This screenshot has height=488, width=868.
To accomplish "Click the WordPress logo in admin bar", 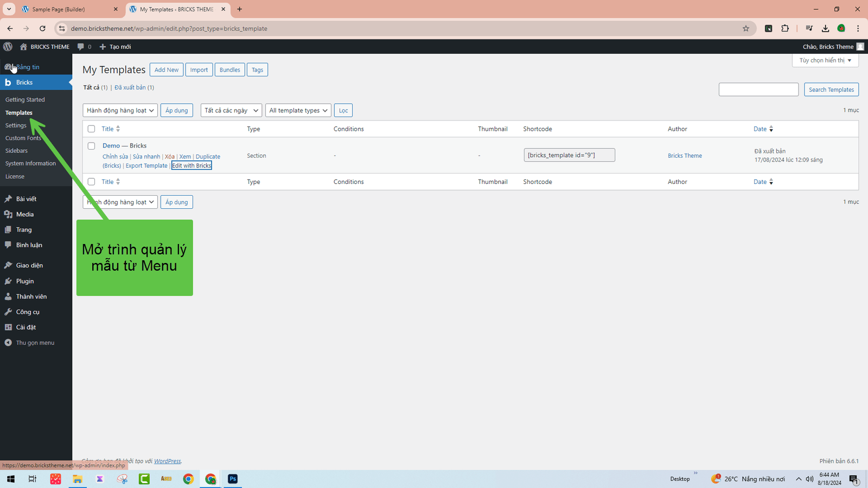I will pyautogui.click(x=8, y=47).
